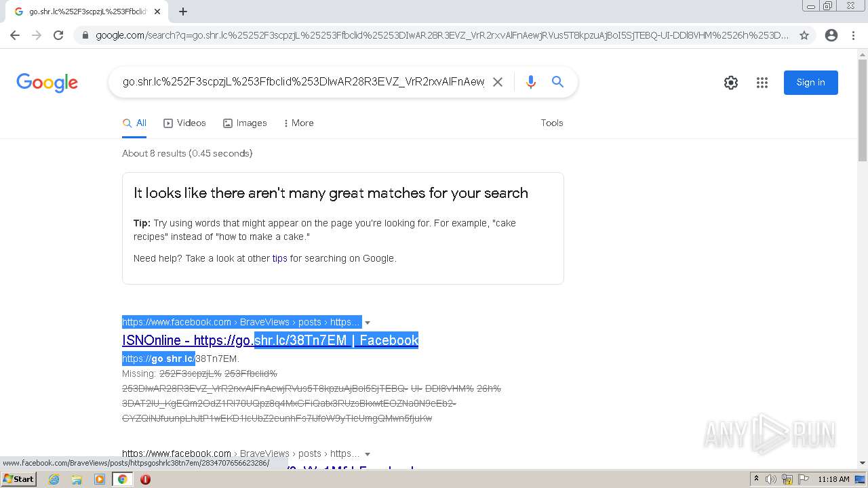868x488 pixels.
Task: Go back with the browser back arrow
Action: (15, 35)
